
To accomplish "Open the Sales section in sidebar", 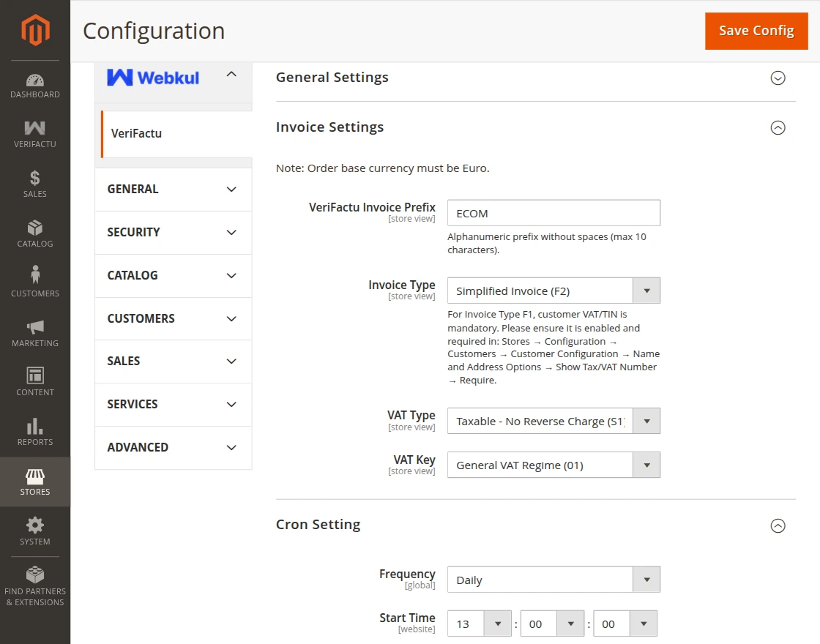I will pos(34,183).
